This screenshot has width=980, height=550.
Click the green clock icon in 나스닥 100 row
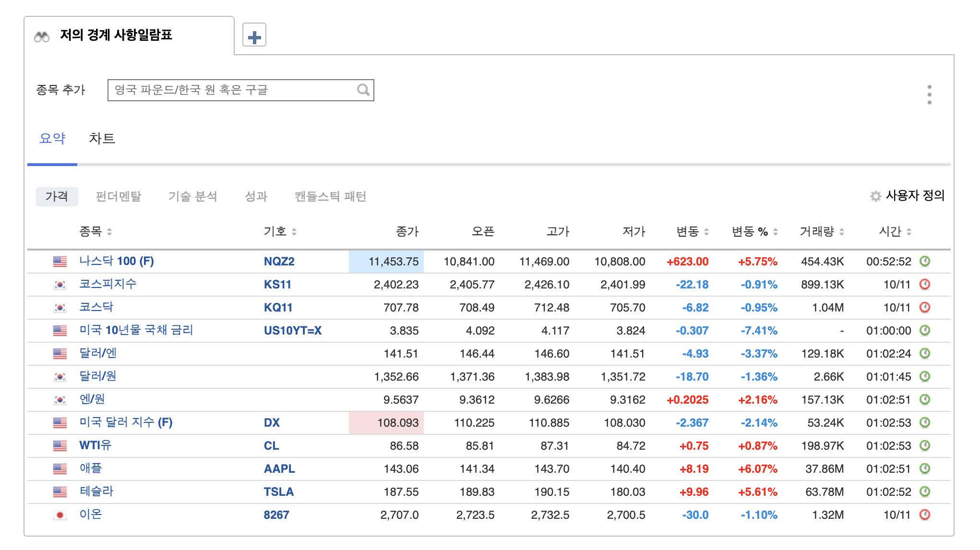pos(924,261)
